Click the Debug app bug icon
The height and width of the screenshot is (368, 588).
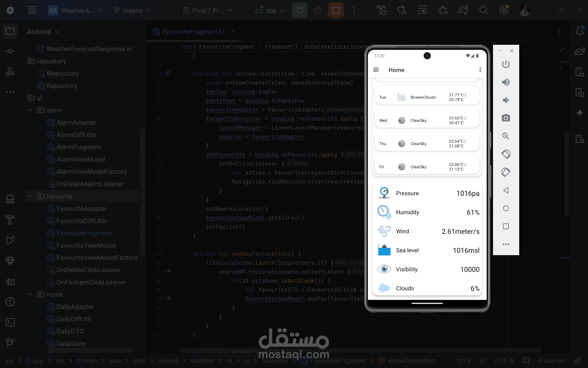point(318,10)
